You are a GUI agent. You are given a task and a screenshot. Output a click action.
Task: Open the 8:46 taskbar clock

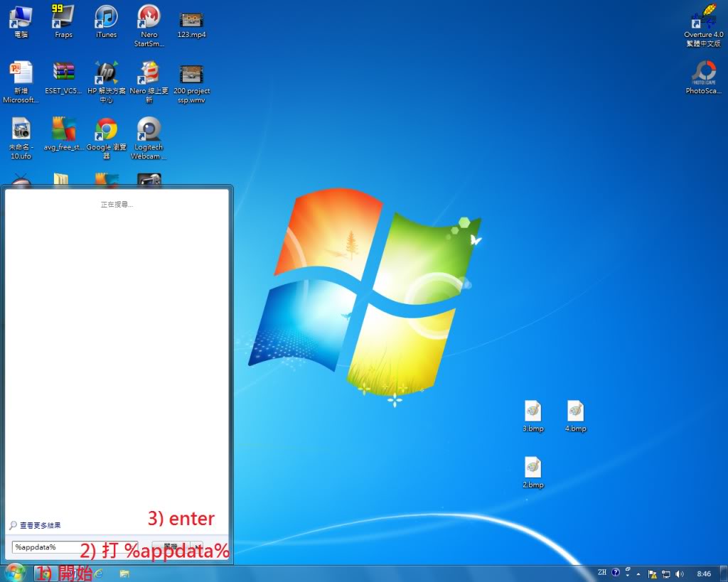[704, 574]
